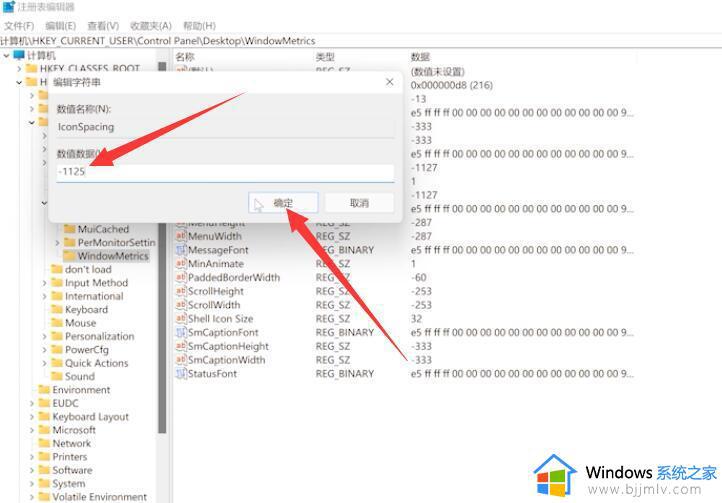Select the 计算机 computer icon
The width and height of the screenshot is (722, 503).
coord(19,55)
